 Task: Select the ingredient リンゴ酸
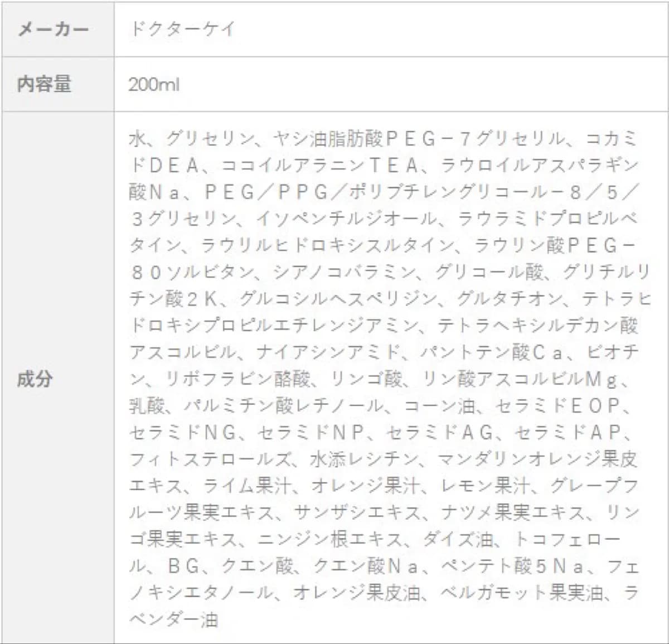[x=366, y=379]
